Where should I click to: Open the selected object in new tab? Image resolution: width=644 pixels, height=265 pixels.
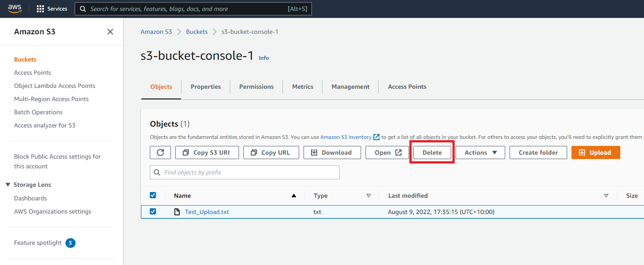coord(387,152)
